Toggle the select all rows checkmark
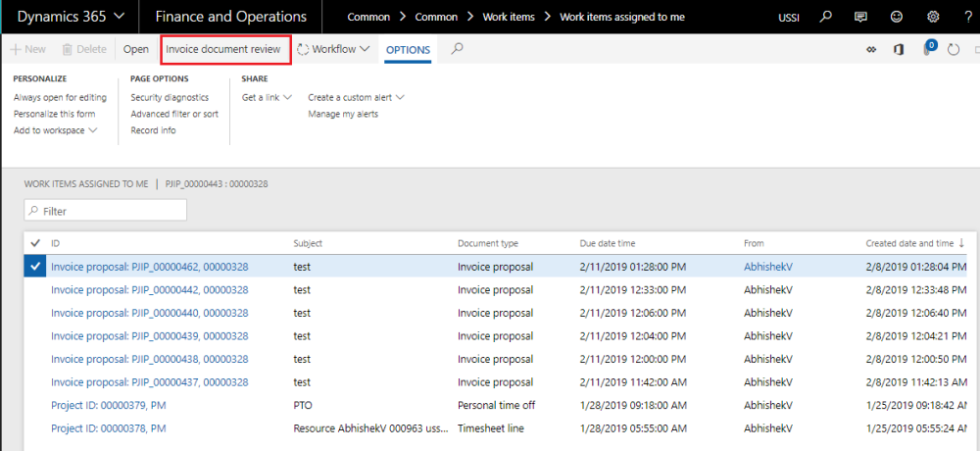This screenshot has width=980, height=451. 36,243
